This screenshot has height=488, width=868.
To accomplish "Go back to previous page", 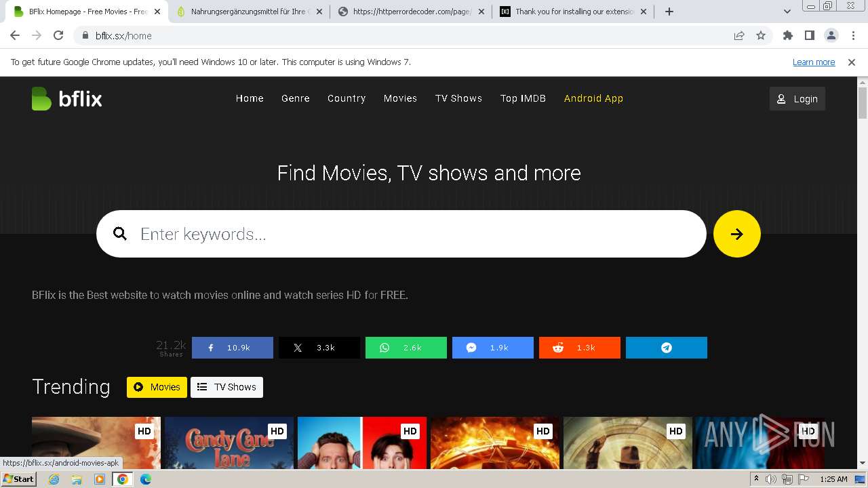I will [x=15, y=35].
